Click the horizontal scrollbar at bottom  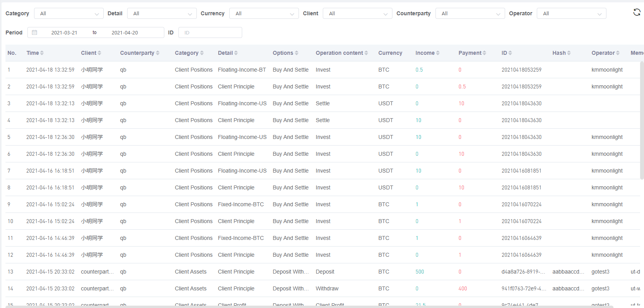(x=309, y=306)
